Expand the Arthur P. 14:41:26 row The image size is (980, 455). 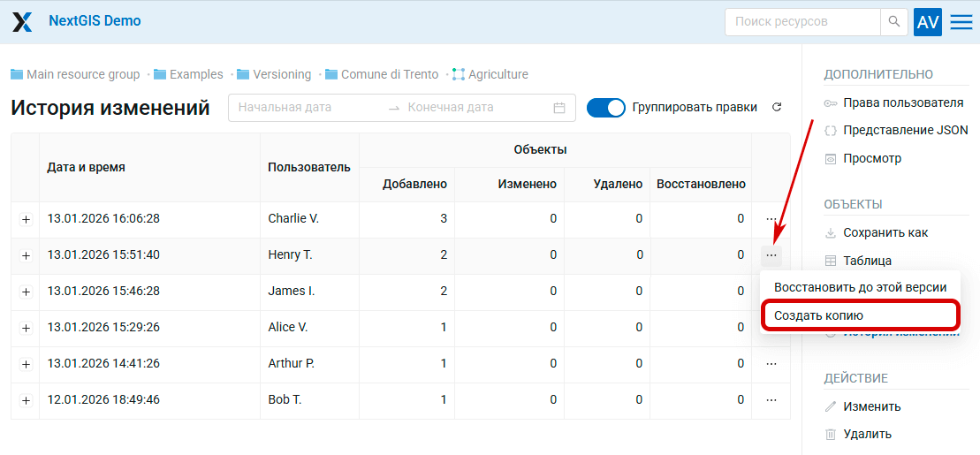26,364
